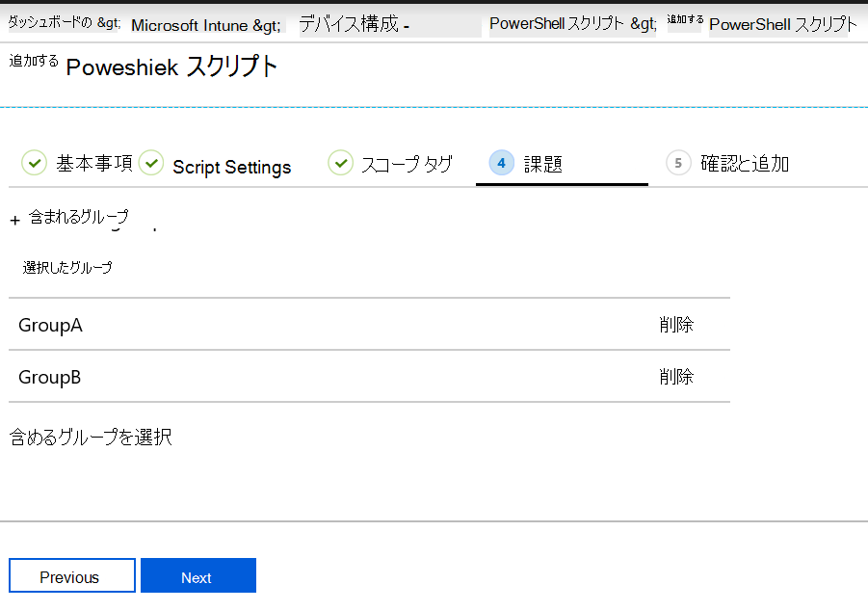Click the step 4 number circle
This screenshot has width=868, height=611.
(502, 163)
